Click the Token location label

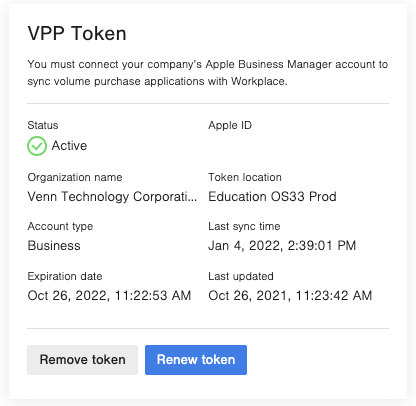(245, 177)
